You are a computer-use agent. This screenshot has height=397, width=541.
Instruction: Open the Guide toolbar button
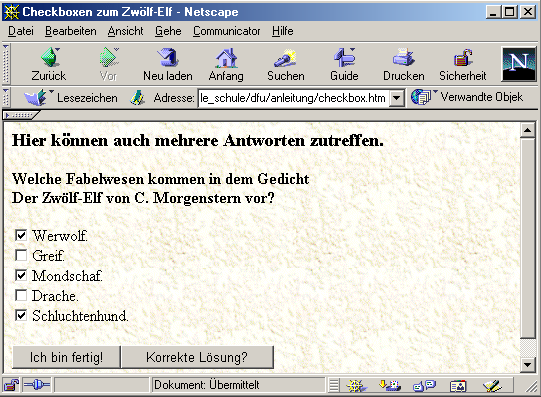click(x=344, y=64)
